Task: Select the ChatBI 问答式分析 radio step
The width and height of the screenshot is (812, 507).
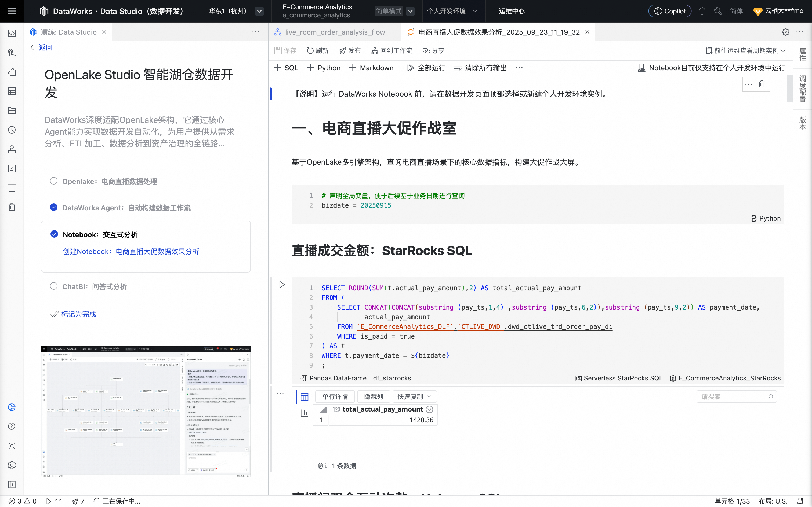Action: [x=54, y=286]
